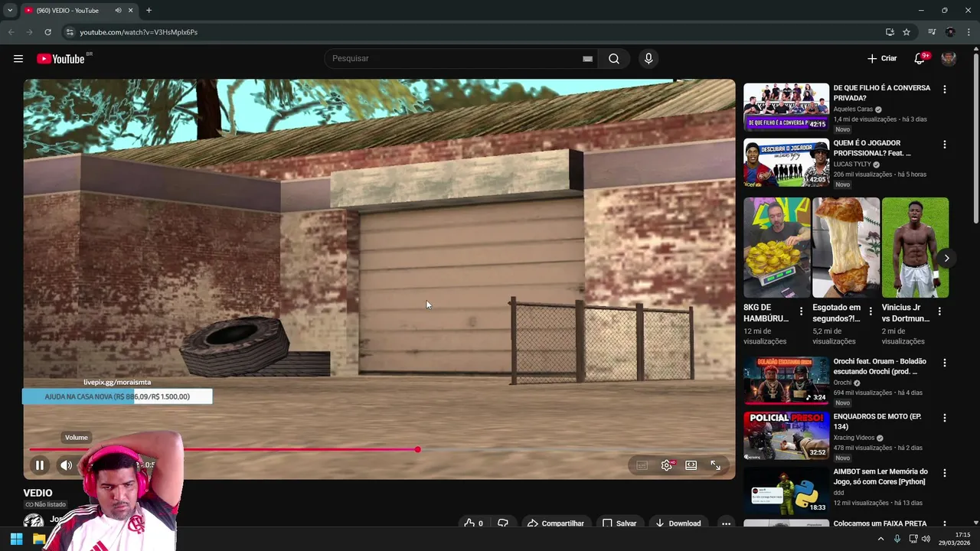Viewport: 980px width, 551px height.
Task: Open the 'Xracing Videos' channel link
Action: (854, 438)
